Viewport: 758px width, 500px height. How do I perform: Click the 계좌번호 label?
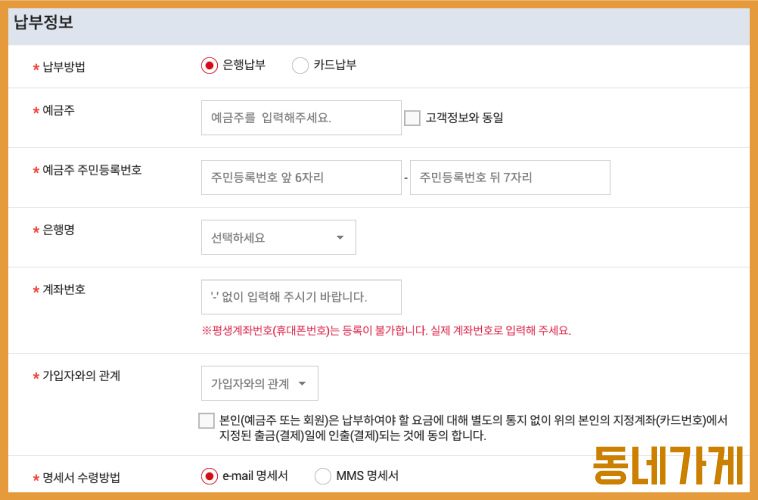pos(64,290)
